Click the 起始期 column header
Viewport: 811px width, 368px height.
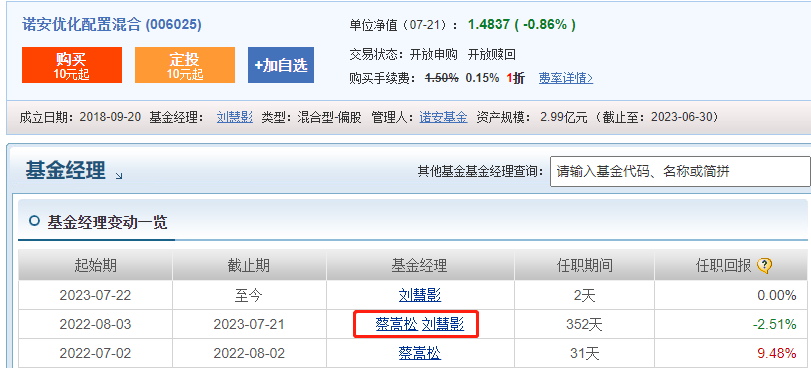pyautogui.click(x=96, y=266)
